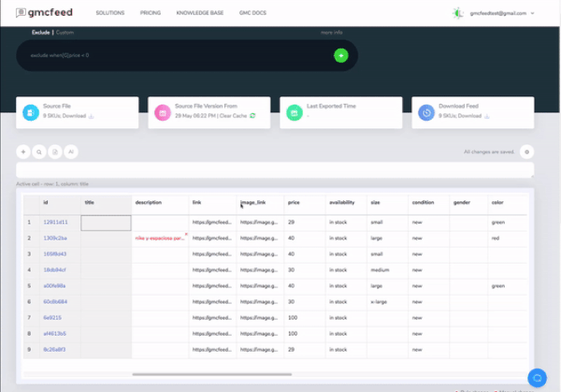Image resolution: width=561 pixels, height=392 pixels.
Task: Click the blue Source File card icon
Action: (30, 112)
